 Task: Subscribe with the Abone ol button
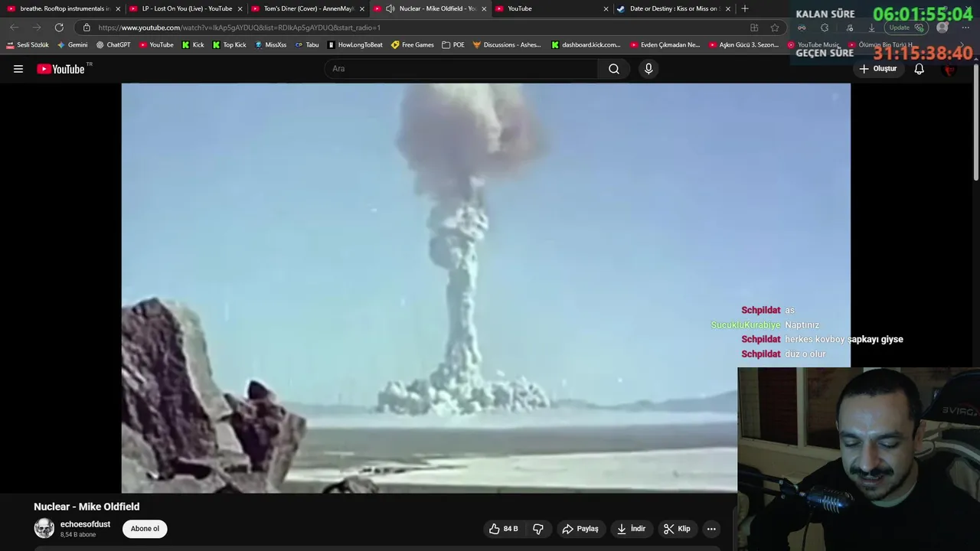[145, 529]
